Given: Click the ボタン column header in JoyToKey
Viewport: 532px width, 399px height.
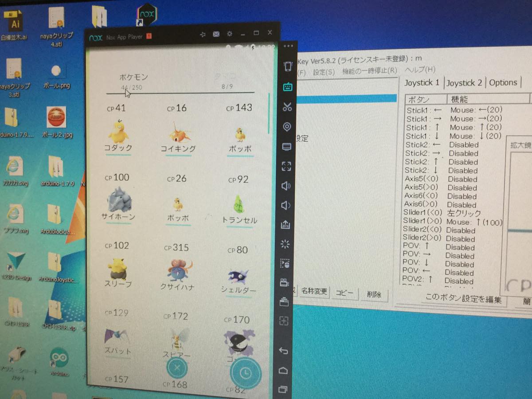Looking at the screenshot, I should 426,99.
